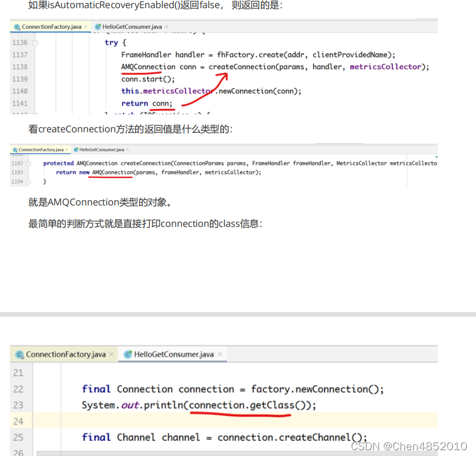The width and height of the screenshot is (476, 456).
Task: Click line number 1140 in gutter
Action: tap(20, 91)
